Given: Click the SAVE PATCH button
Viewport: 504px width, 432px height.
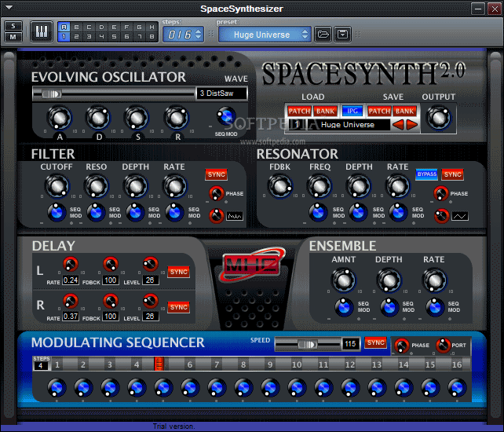Looking at the screenshot, I should (379, 112).
